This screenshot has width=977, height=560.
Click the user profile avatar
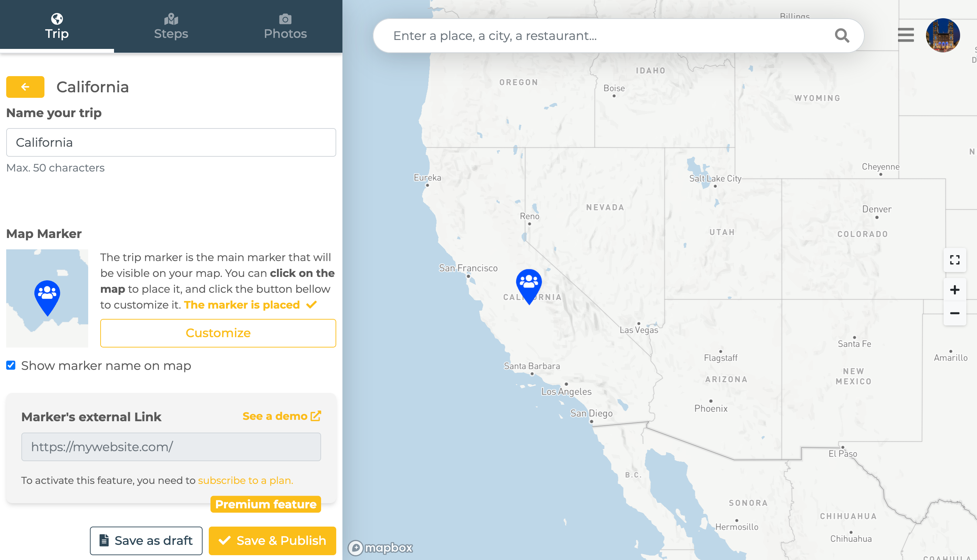(x=943, y=35)
